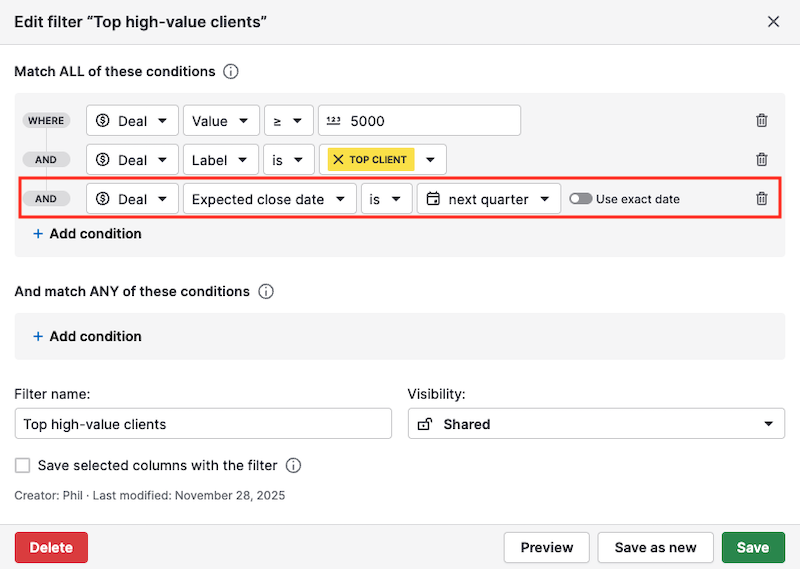Remove the Label condition using trash icon
This screenshot has width=800, height=569.
pos(761,160)
